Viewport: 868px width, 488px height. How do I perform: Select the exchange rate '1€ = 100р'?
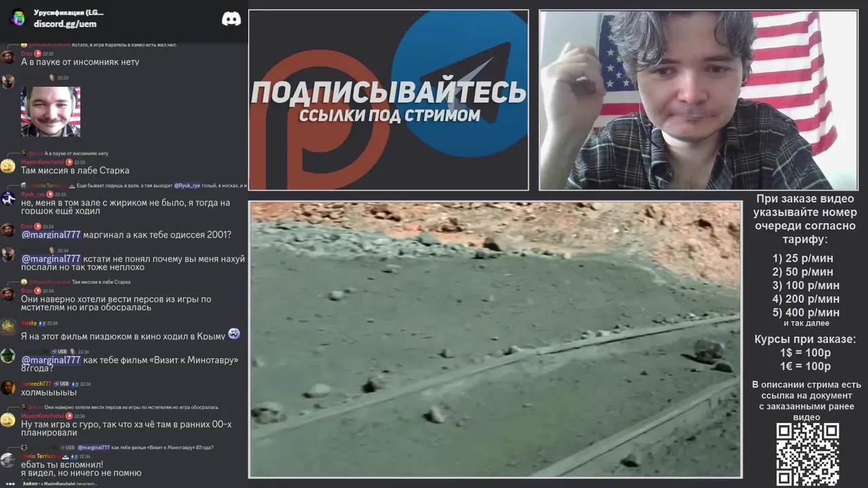tap(806, 367)
